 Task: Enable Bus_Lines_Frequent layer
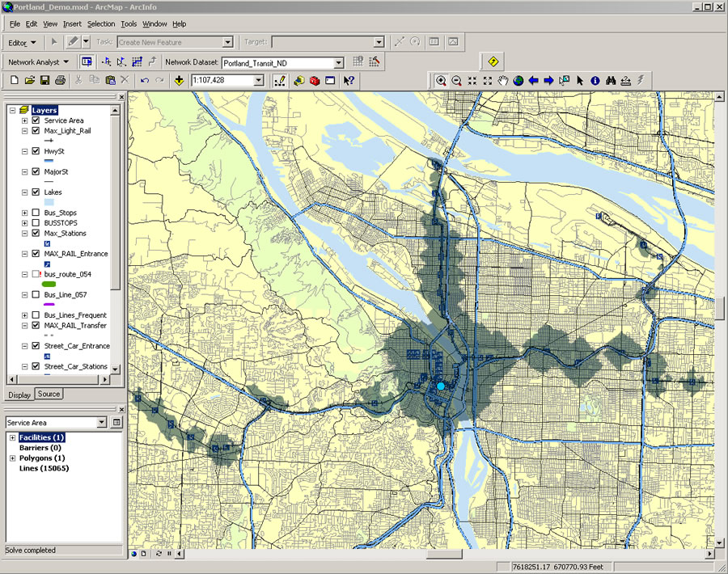tap(36, 315)
